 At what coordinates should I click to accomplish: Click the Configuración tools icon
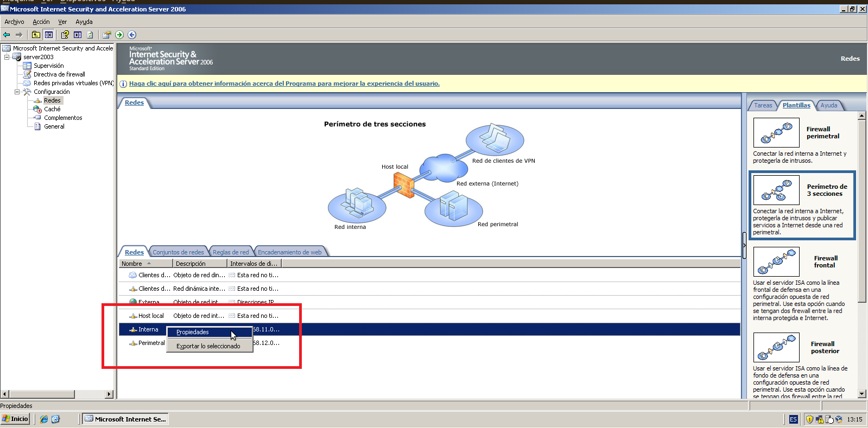27,92
